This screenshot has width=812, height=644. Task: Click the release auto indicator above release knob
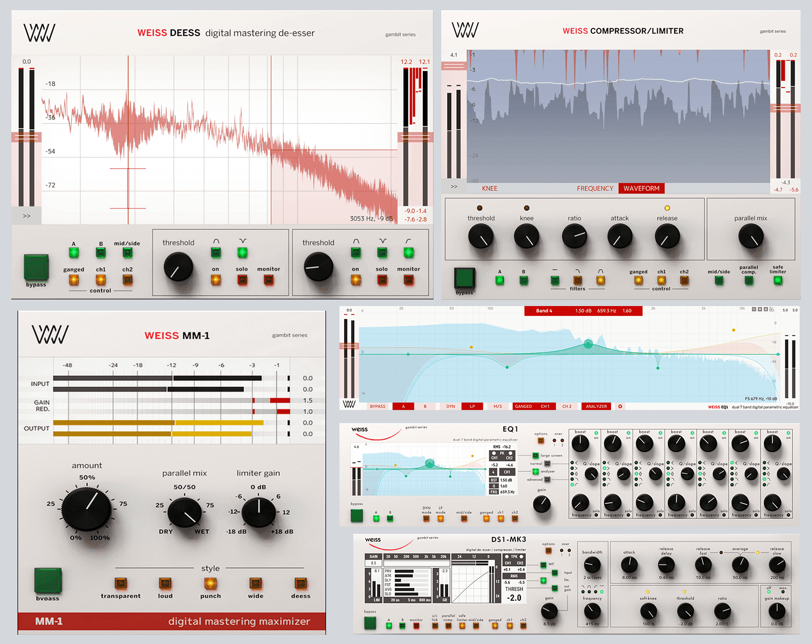[x=667, y=208]
